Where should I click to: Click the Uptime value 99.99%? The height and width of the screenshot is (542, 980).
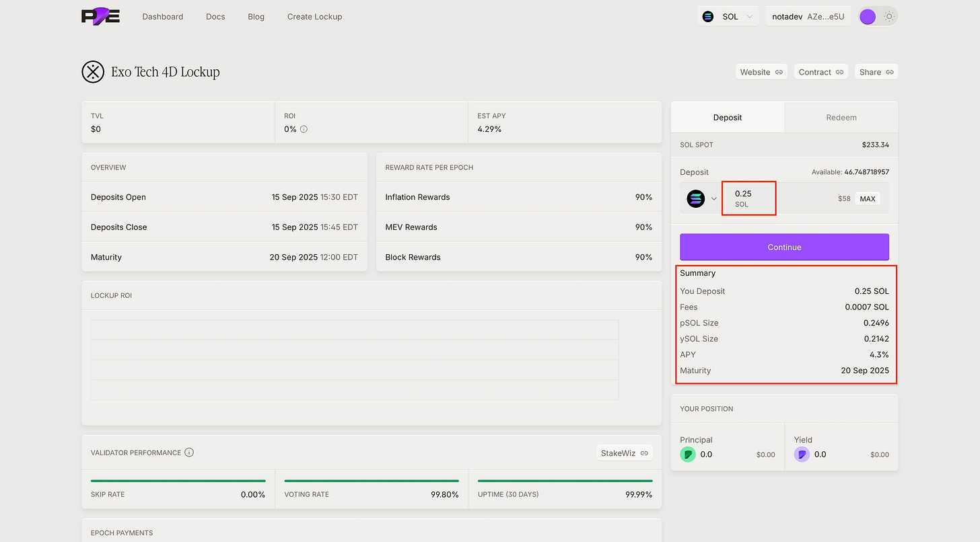click(639, 495)
